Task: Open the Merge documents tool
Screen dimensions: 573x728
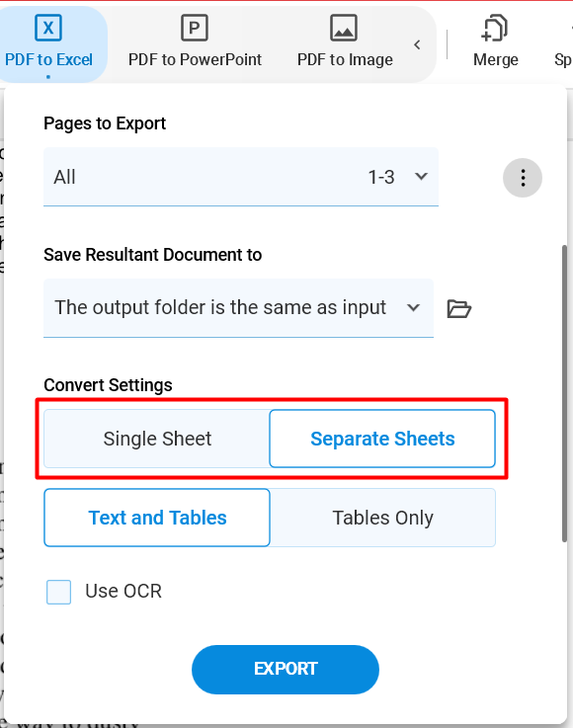Action: tap(496, 41)
